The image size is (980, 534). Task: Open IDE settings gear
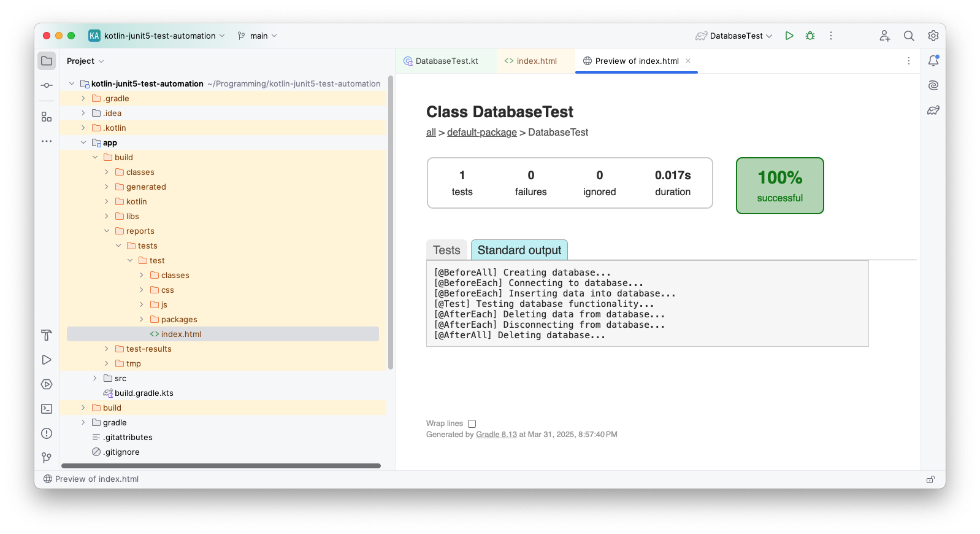click(933, 36)
